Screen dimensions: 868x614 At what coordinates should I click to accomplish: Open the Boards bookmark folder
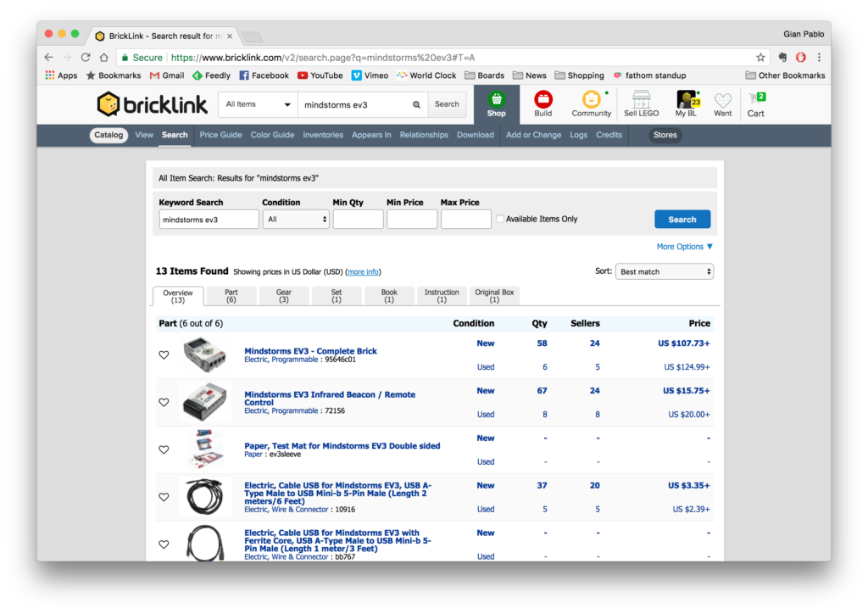pos(484,75)
